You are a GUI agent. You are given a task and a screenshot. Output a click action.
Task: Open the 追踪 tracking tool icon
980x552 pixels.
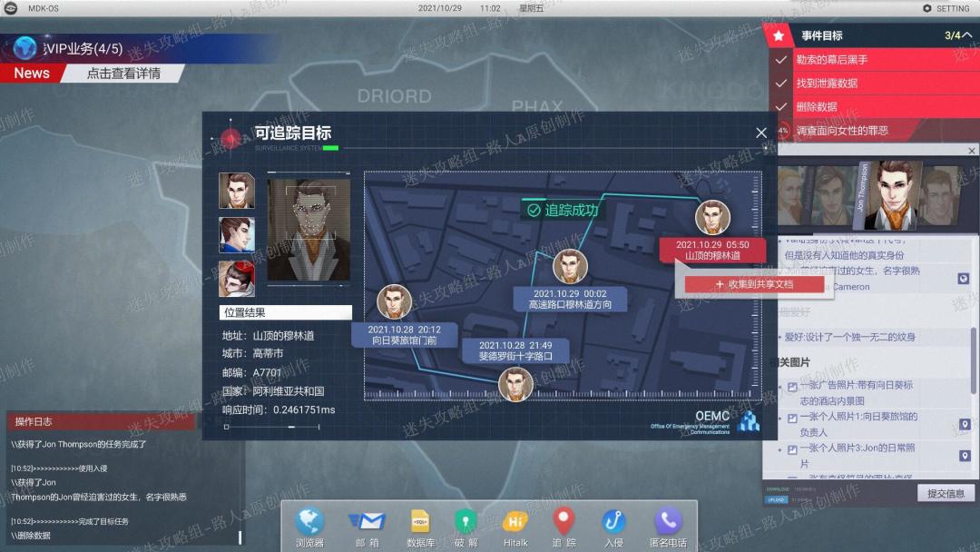pos(563,520)
